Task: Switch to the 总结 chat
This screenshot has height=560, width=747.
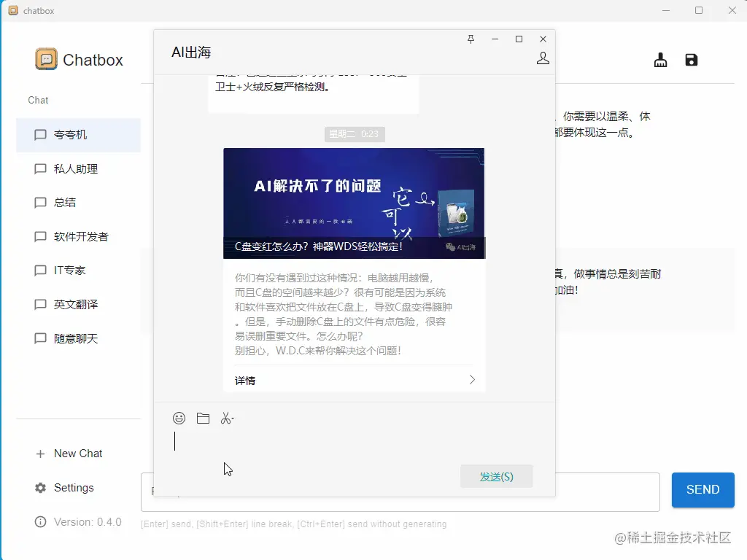Action: pyautogui.click(x=79, y=203)
